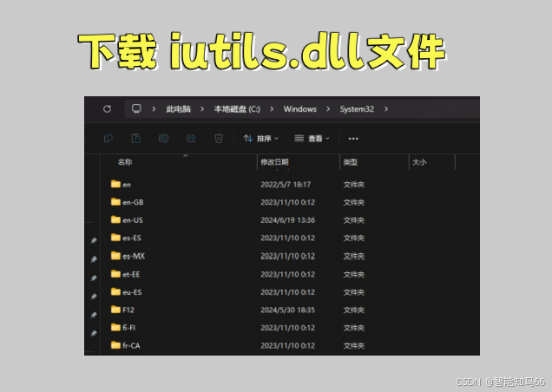Select the es-MX folder
This screenshot has width=552, height=392.
(x=128, y=256)
